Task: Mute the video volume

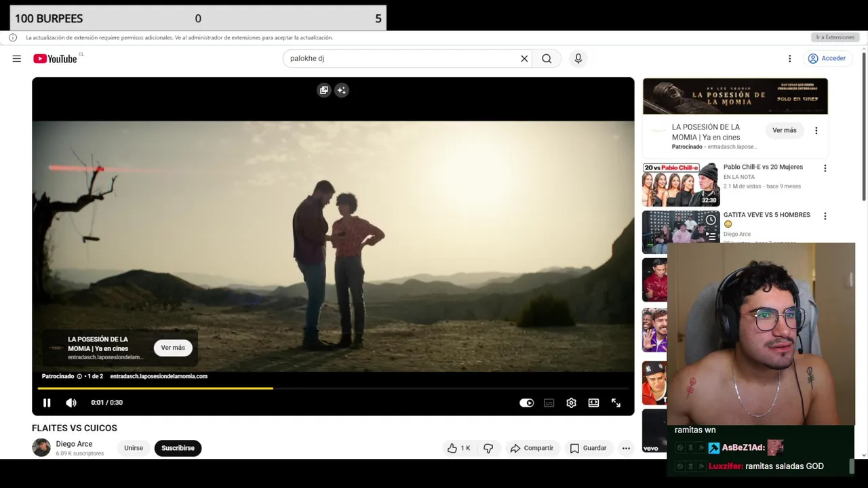Action: (x=71, y=403)
